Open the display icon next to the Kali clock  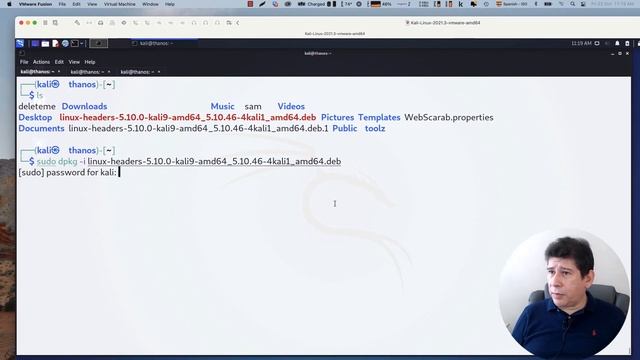click(x=597, y=43)
